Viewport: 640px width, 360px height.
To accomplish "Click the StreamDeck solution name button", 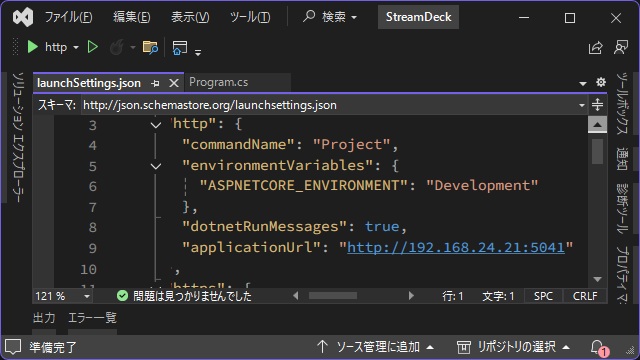I will pos(418,17).
